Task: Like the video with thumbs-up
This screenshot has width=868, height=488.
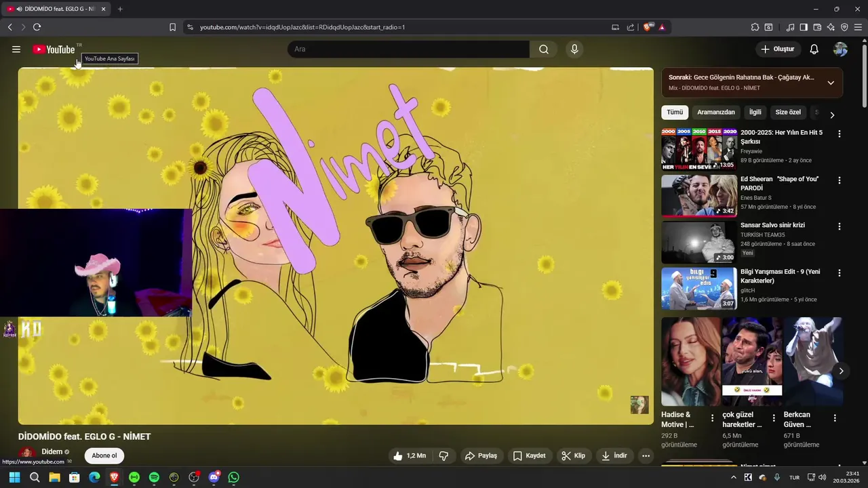Action: pos(410,456)
